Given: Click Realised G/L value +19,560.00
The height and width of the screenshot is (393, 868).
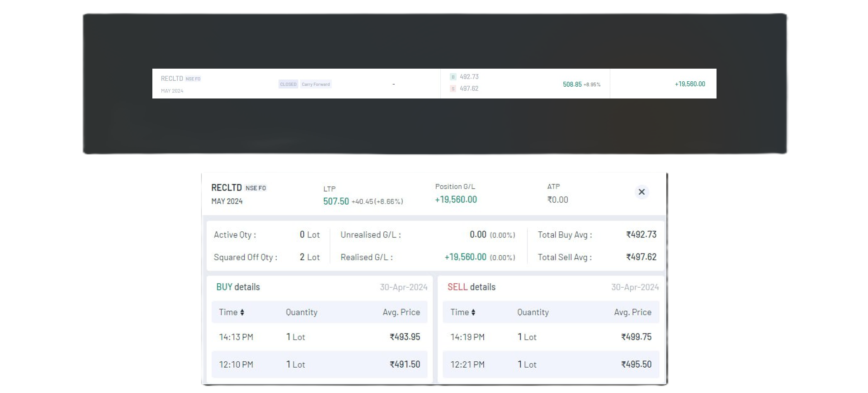Looking at the screenshot, I should pos(465,257).
